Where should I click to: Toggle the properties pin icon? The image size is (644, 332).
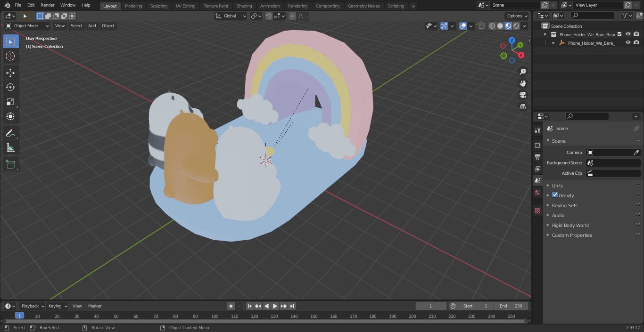636,129
